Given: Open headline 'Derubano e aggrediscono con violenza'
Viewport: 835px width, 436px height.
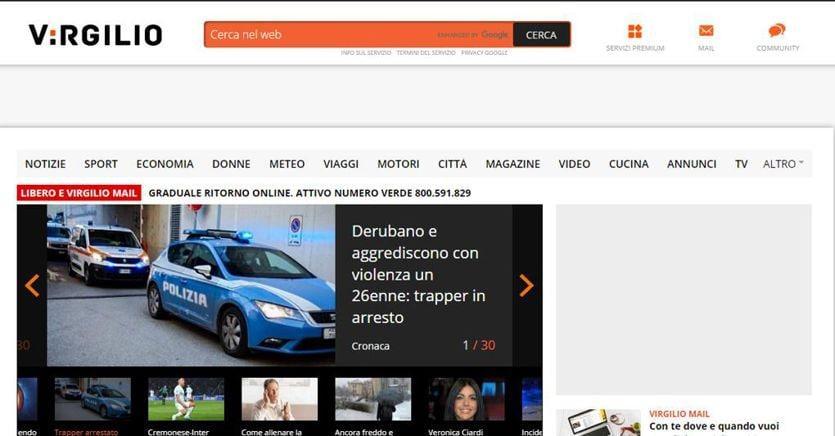Looking at the screenshot, I should (418, 274).
